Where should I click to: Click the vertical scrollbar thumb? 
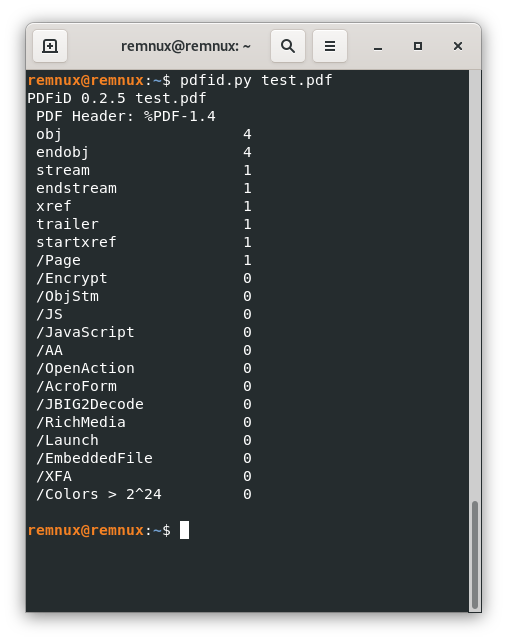pos(475,555)
